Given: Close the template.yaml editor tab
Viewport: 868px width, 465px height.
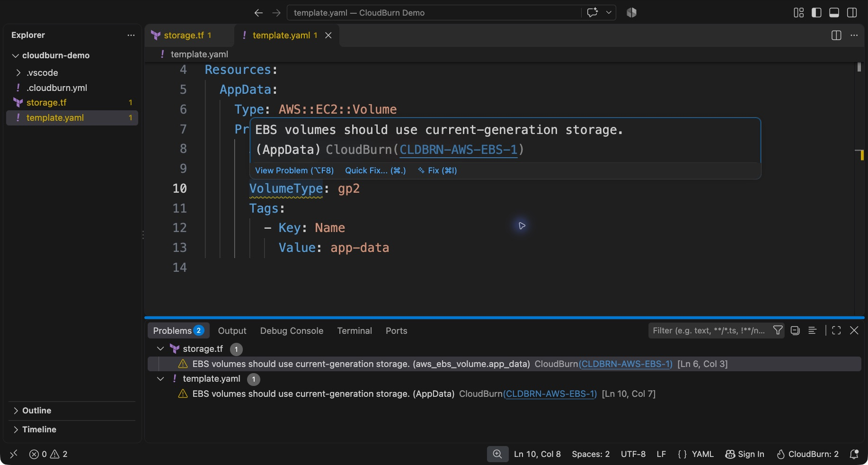Looking at the screenshot, I should click(328, 35).
